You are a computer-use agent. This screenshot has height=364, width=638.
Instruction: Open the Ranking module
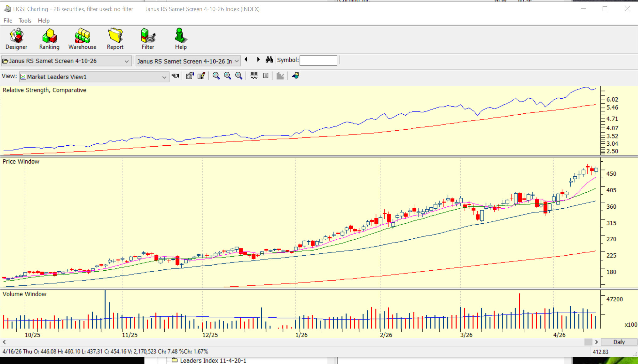(49, 39)
